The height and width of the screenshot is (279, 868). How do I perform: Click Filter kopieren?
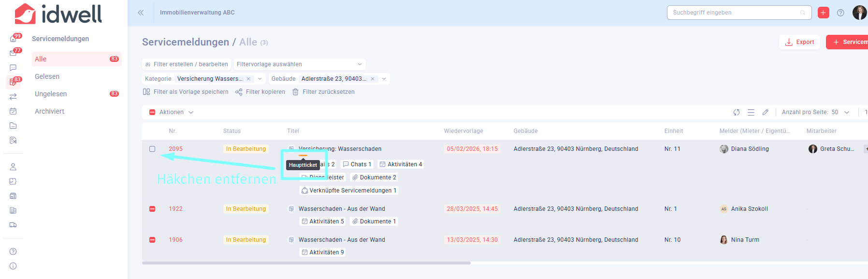click(260, 92)
